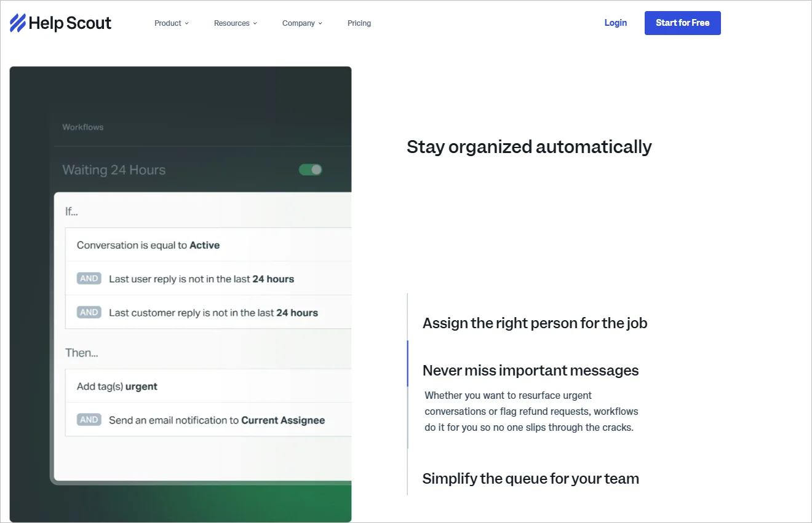Click the Help Scout logo icon

click(17, 22)
